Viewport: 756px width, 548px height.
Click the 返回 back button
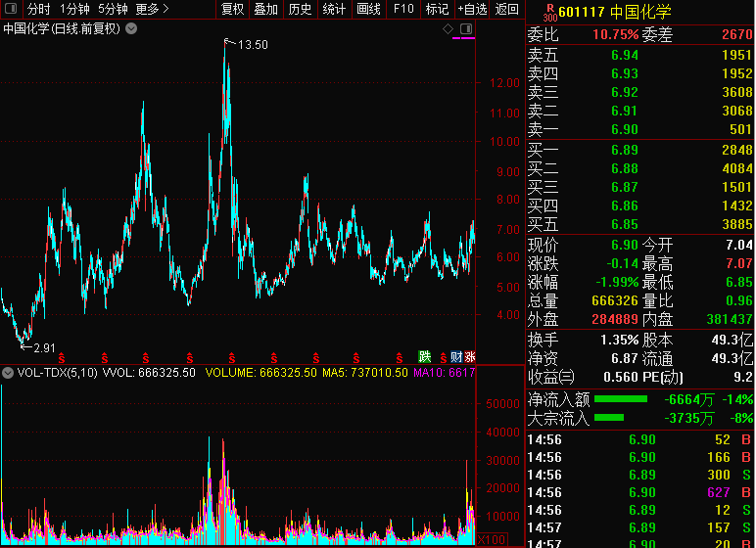tap(506, 9)
